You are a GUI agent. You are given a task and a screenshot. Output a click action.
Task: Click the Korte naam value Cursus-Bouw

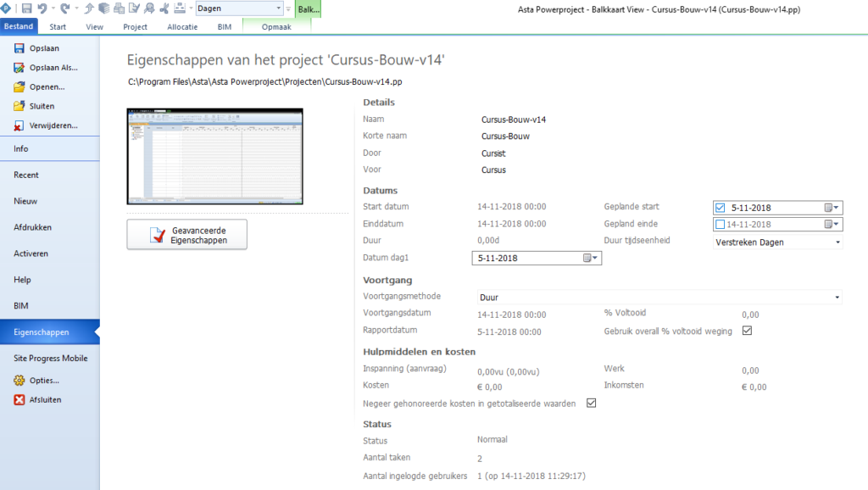click(505, 136)
